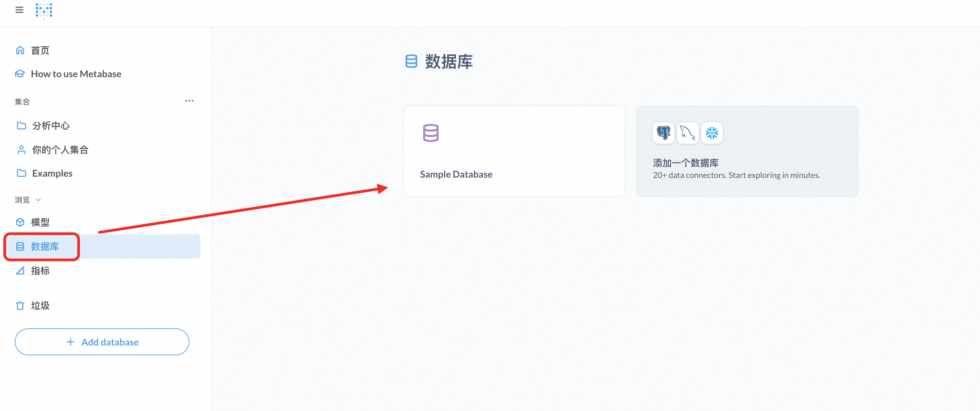The width and height of the screenshot is (980, 411).
Task: Click the blue database icon in page title
Action: [x=411, y=61]
